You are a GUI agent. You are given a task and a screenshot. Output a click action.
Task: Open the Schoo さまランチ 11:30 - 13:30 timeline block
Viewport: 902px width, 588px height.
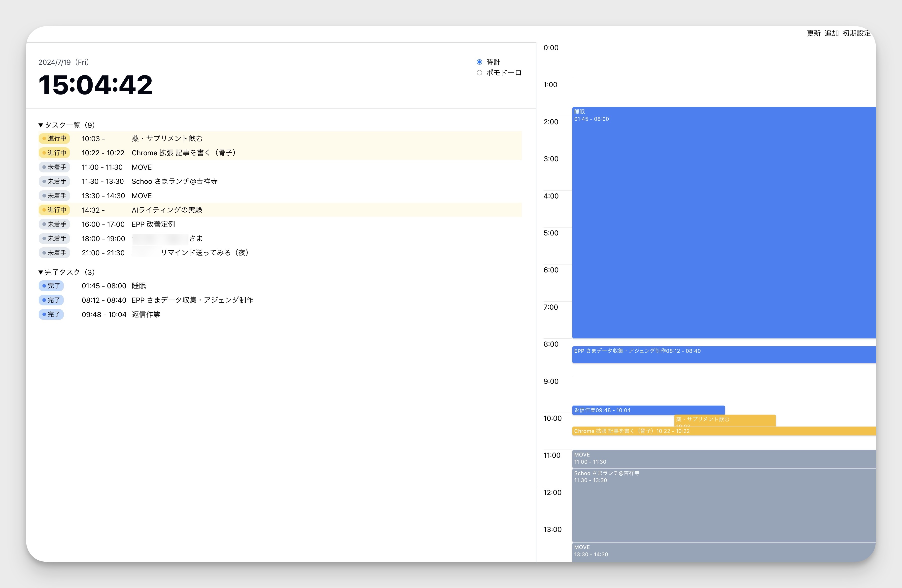724,505
